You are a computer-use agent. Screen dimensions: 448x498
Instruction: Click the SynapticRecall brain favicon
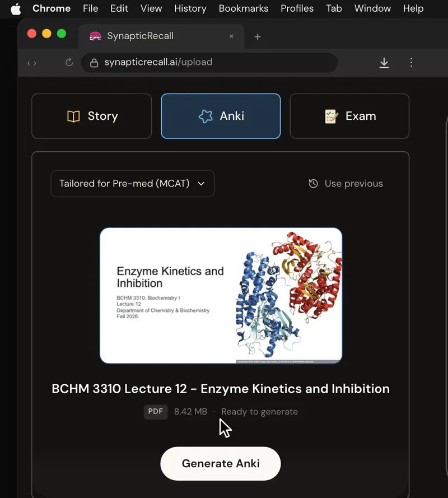[x=95, y=36]
